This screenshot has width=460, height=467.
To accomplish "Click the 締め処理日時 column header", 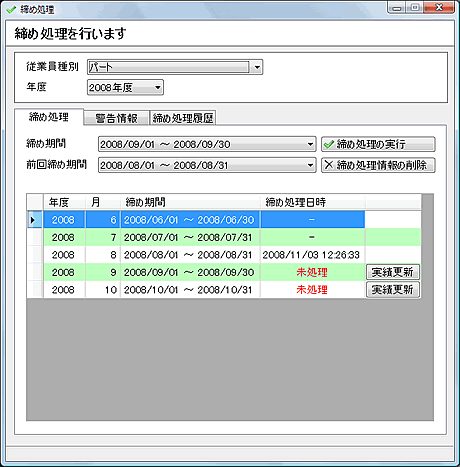I will point(313,202).
